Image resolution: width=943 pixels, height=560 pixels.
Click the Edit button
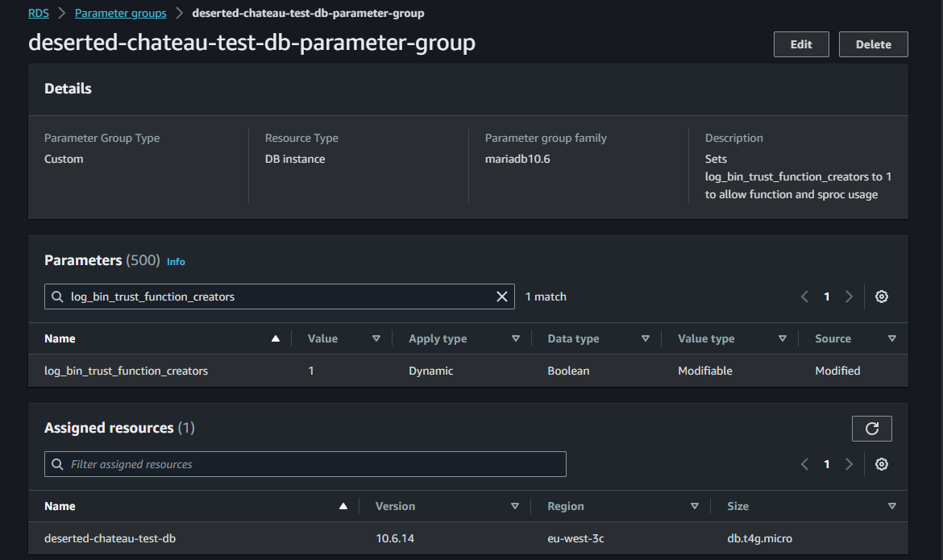tap(801, 44)
